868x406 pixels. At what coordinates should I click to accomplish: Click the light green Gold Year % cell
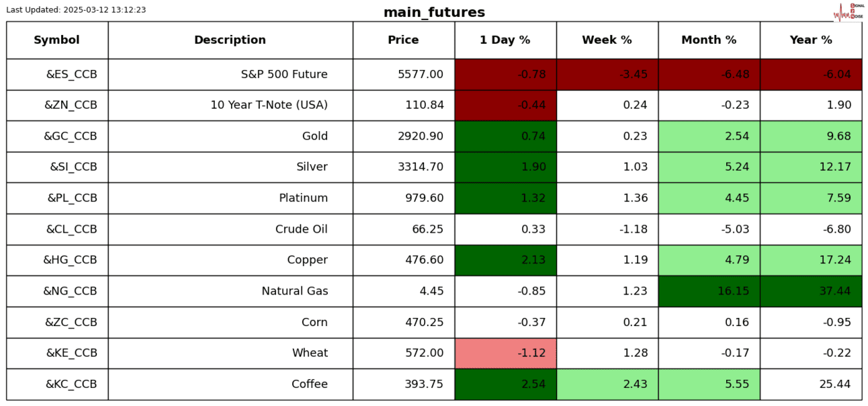click(811, 136)
